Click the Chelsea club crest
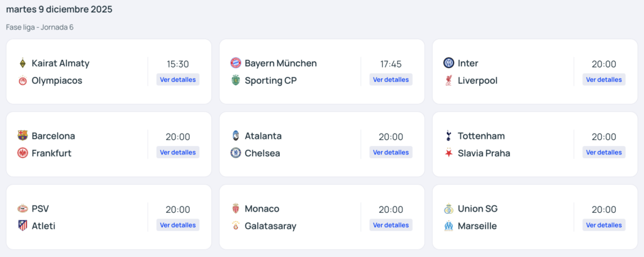The height and width of the screenshot is (257, 644). tap(236, 153)
